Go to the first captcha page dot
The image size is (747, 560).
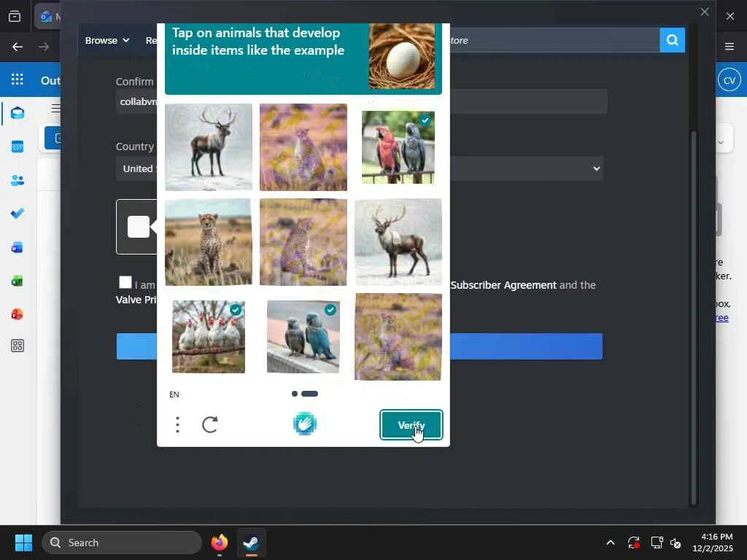coord(295,394)
